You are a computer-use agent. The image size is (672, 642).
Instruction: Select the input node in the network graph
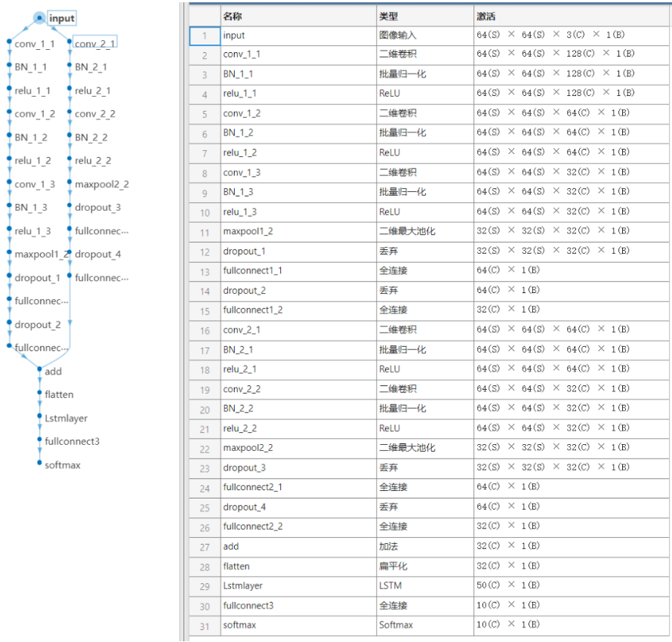coord(61,18)
